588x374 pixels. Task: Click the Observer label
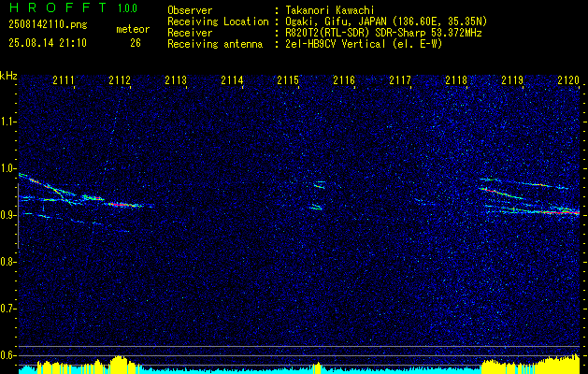click(x=190, y=10)
